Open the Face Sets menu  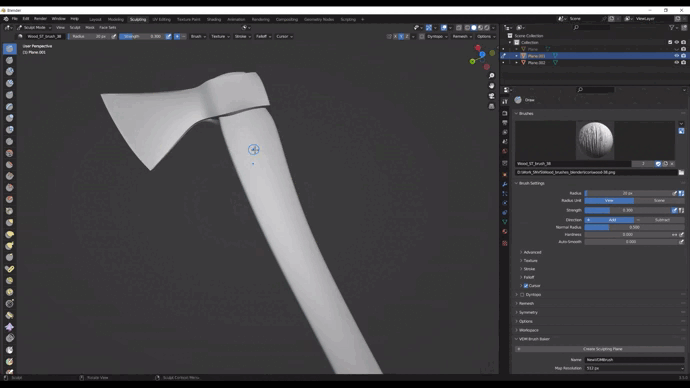click(x=108, y=27)
